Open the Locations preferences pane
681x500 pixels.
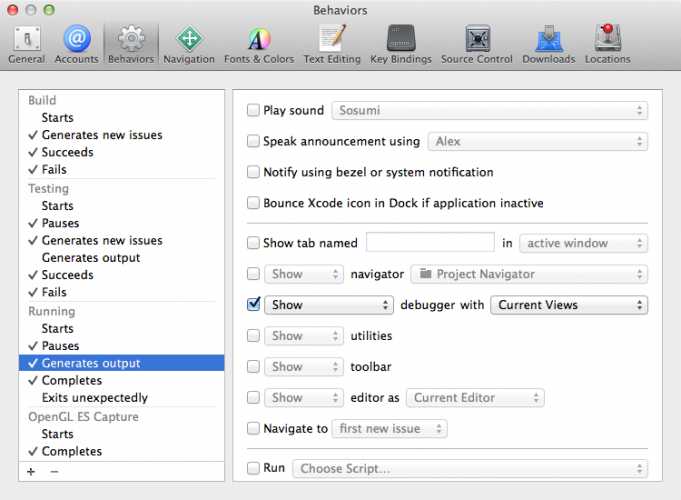pyautogui.click(x=608, y=45)
